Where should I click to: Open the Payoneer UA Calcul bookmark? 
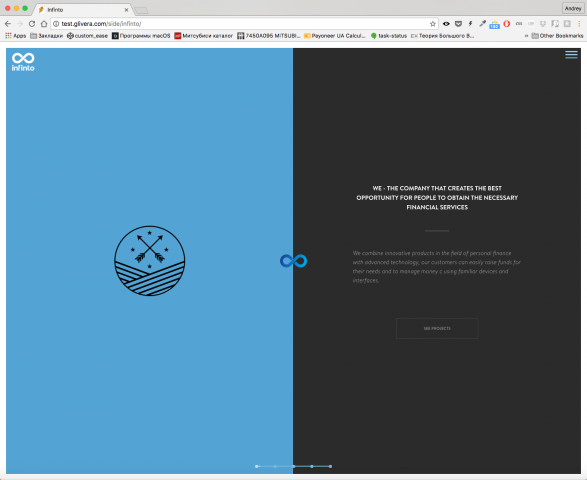pos(335,36)
